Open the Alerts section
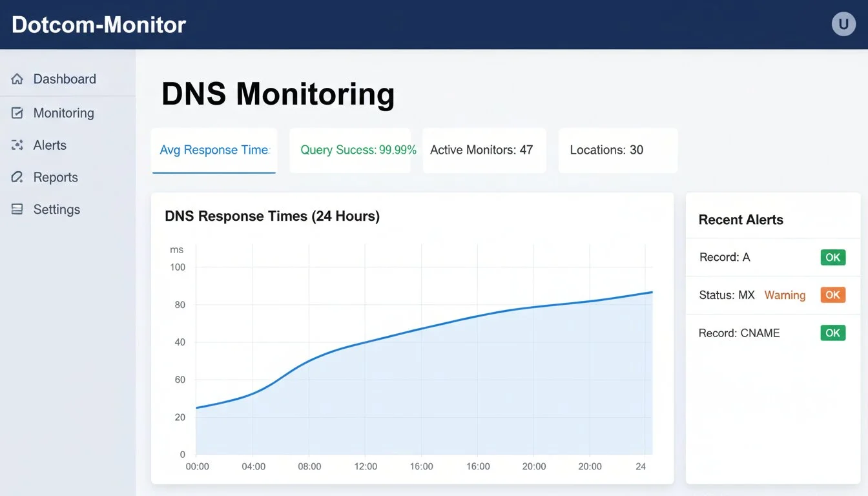 tap(50, 145)
